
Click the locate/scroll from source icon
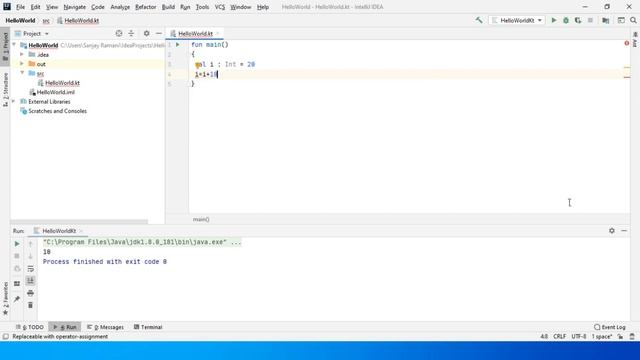coord(119,33)
